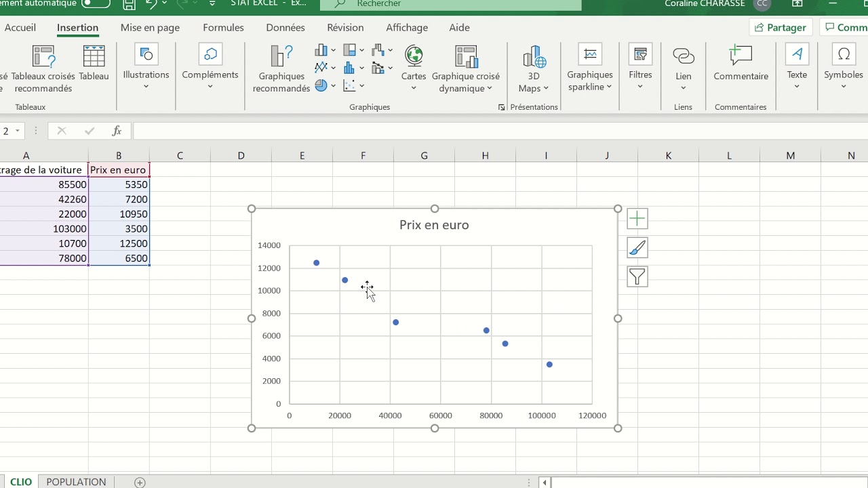Screen dimensions: 868x488
Task: Open the undo history dropdown
Action: [164, 3]
